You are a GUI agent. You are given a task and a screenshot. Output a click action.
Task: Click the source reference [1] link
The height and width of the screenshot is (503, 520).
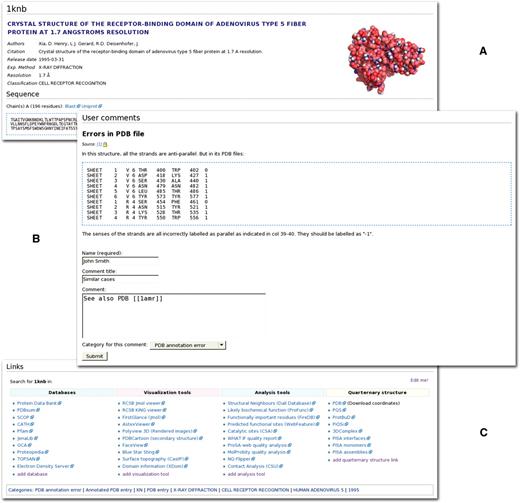click(x=99, y=144)
